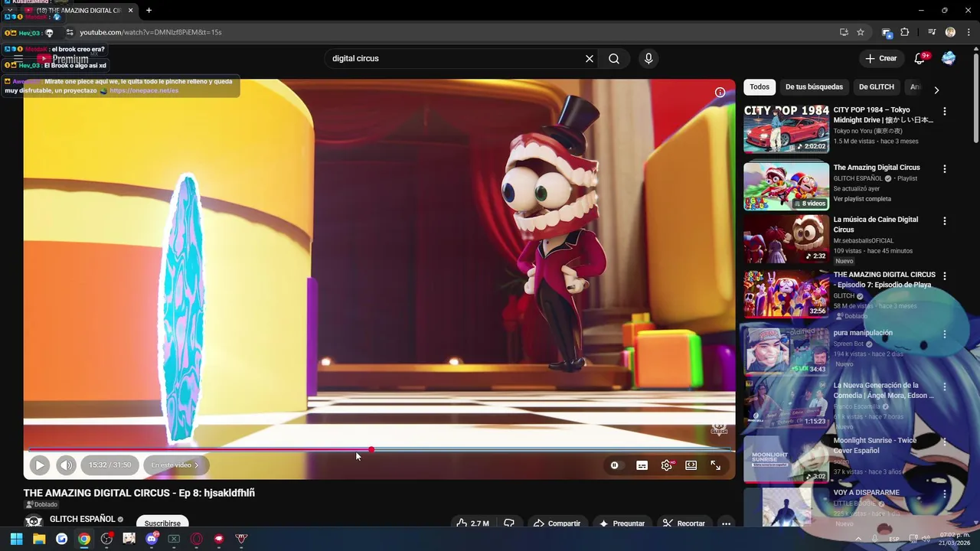
Task: Bookmark this page with star icon
Action: click(861, 32)
